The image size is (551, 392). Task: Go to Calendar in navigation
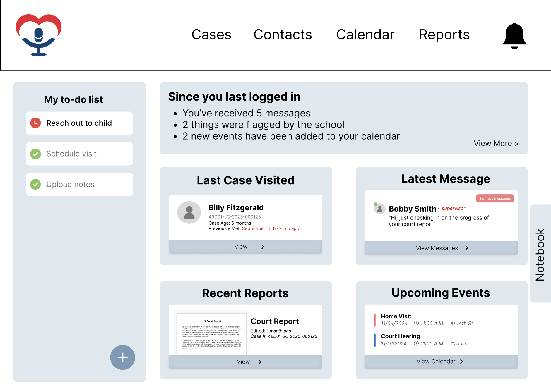pos(365,35)
